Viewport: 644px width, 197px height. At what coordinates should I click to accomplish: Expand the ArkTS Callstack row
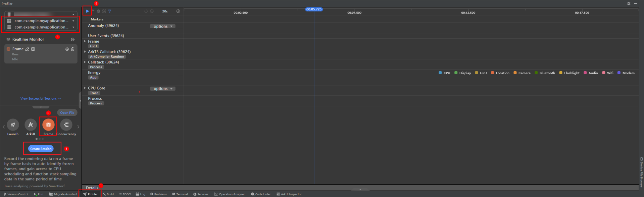[85, 52]
